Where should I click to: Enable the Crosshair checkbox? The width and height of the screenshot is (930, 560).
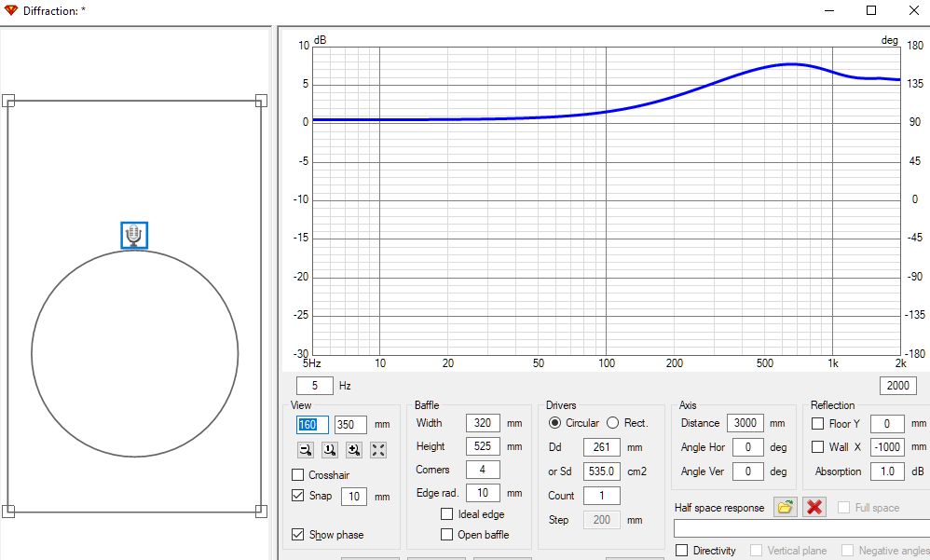pos(298,475)
